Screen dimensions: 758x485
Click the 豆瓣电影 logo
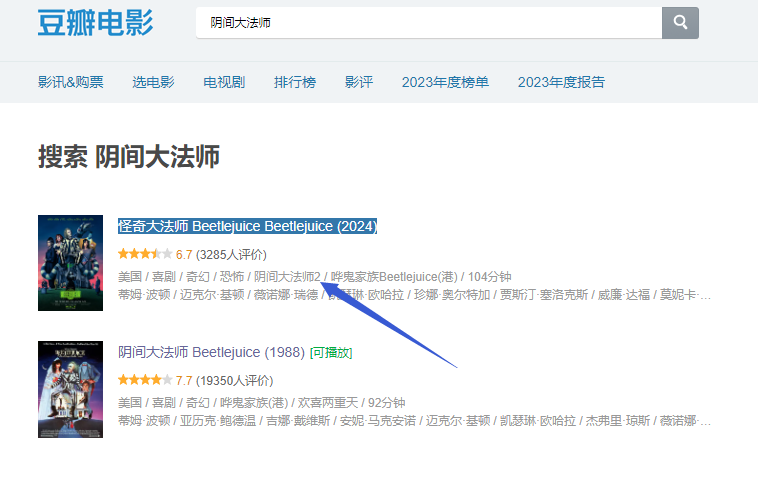[x=96, y=22]
